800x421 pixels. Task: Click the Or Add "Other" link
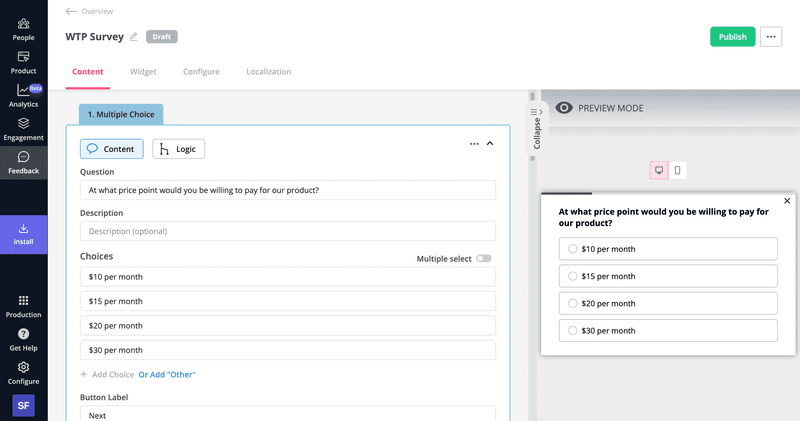(x=167, y=375)
